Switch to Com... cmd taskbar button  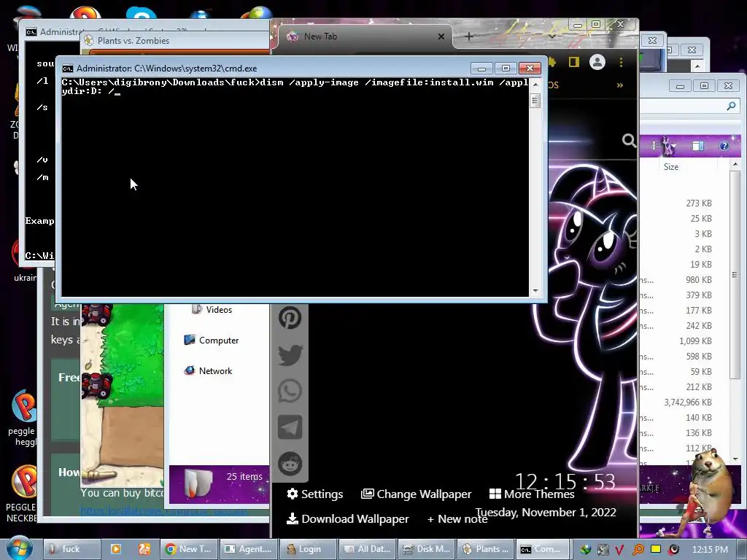[543, 549]
